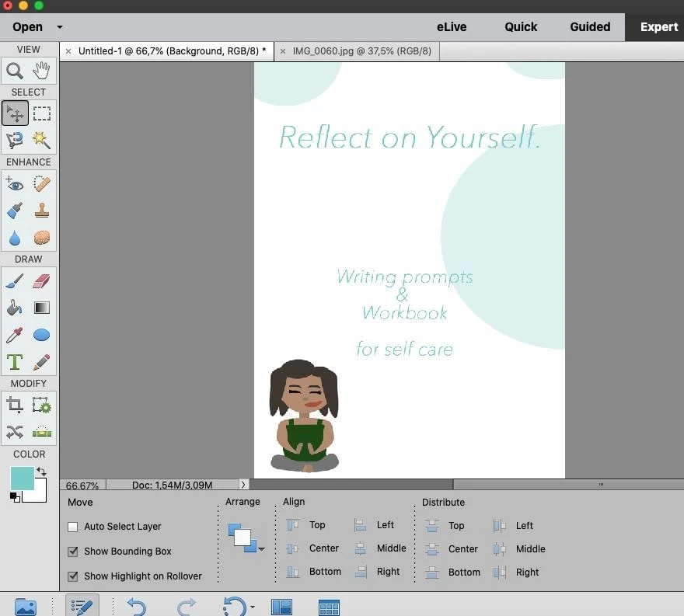The image size is (684, 616).
Task: Expand the rotate dropdown arrow
Action: [253, 607]
